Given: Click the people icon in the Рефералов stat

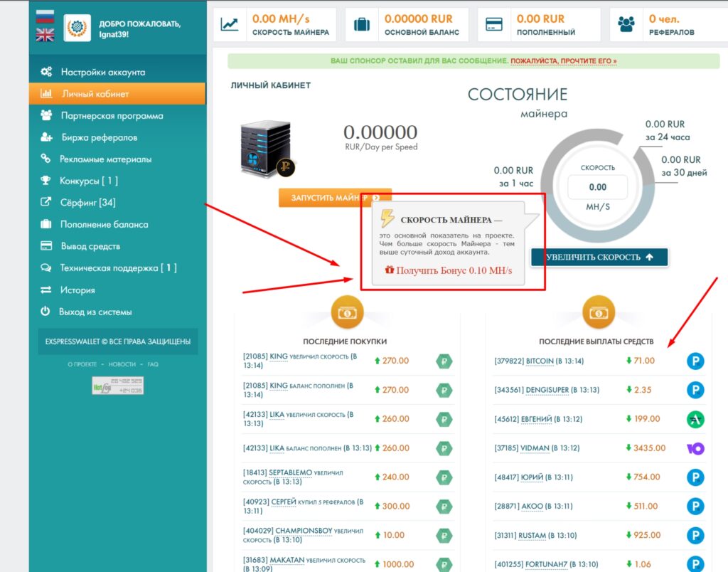Looking at the screenshot, I should point(626,24).
